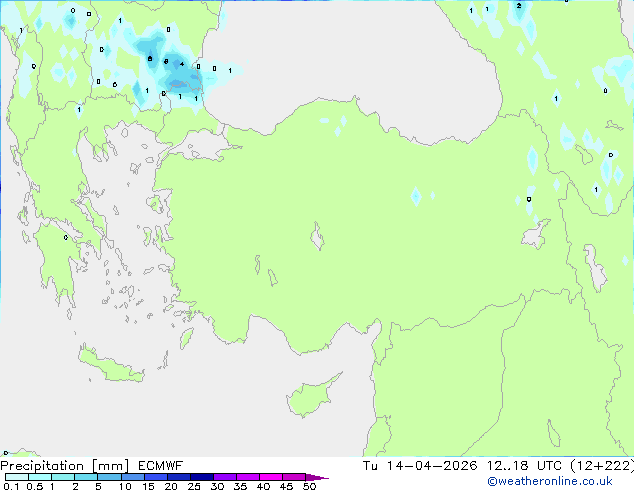Click the '35' legend scale label
The height and width of the screenshot is (490, 634).
pos(240,486)
